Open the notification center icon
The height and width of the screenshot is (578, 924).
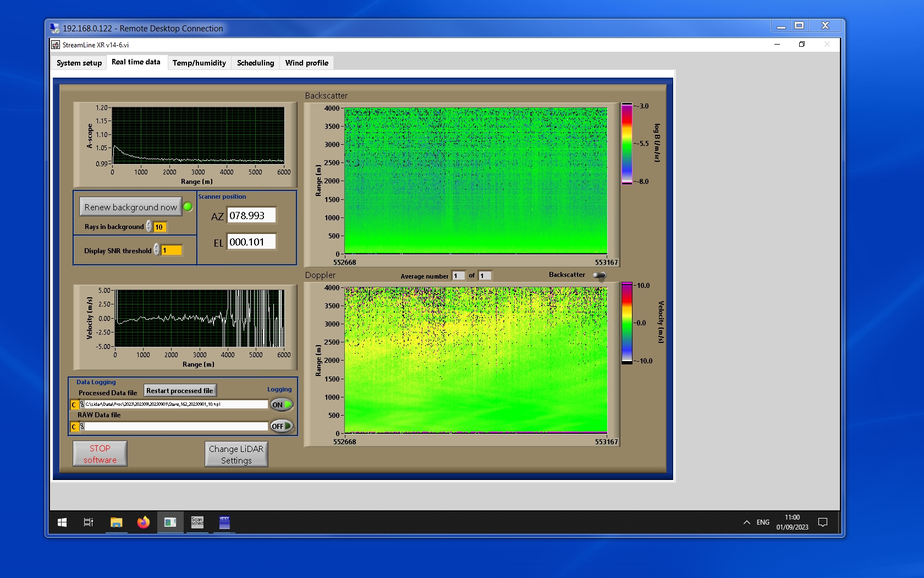pyautogui.click(x=822, y=522)
